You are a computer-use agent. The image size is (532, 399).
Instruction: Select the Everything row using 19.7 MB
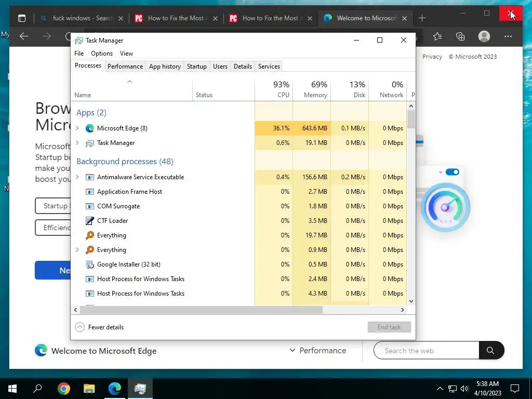(239, 235)
